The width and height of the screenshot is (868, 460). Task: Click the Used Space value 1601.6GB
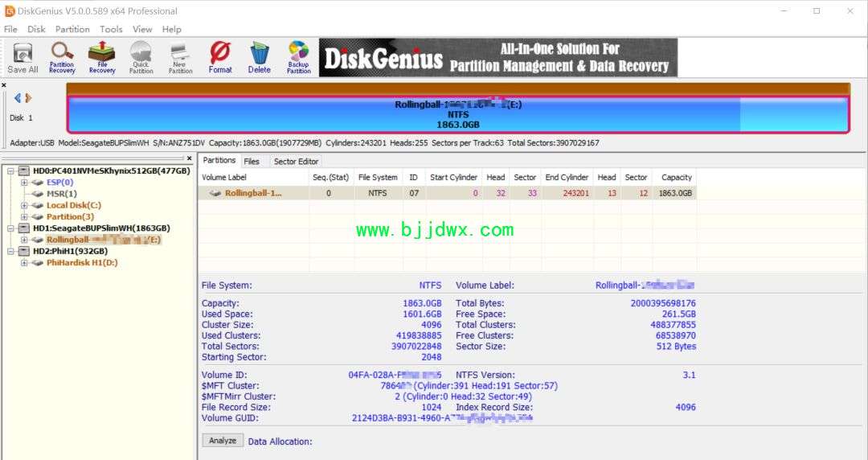coord(422,314)
